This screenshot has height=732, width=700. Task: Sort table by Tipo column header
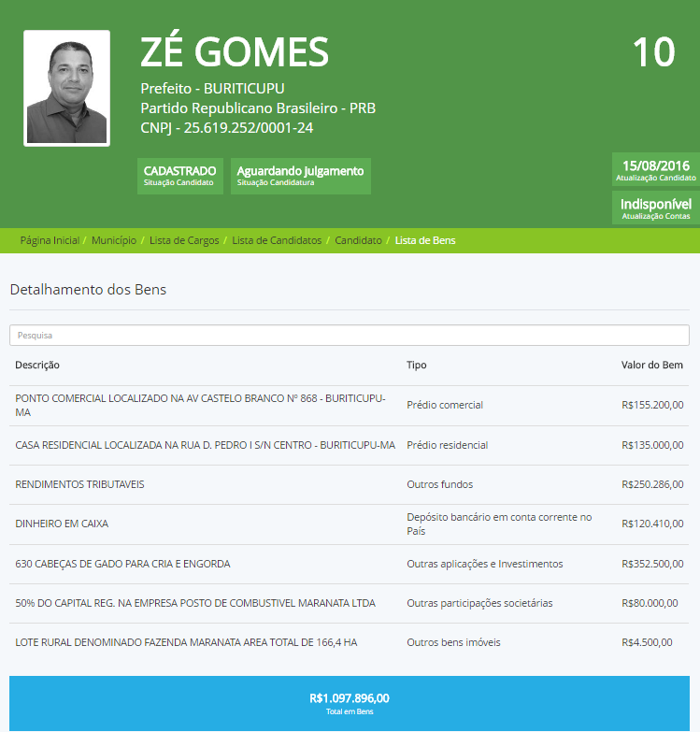tap(416, 365)
